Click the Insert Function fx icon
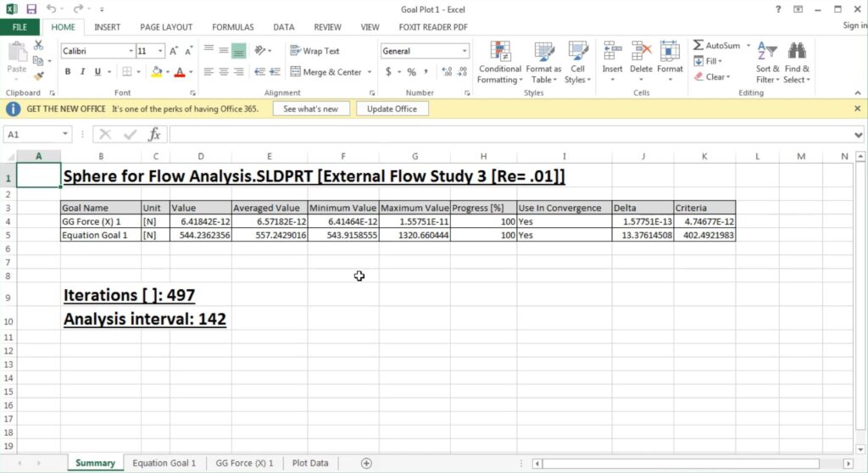The image size is (868, 473). [154, 134]
